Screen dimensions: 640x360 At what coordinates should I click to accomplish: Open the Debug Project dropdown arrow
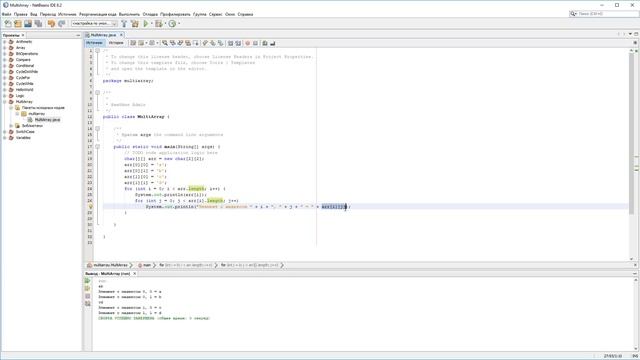[165, 24]
